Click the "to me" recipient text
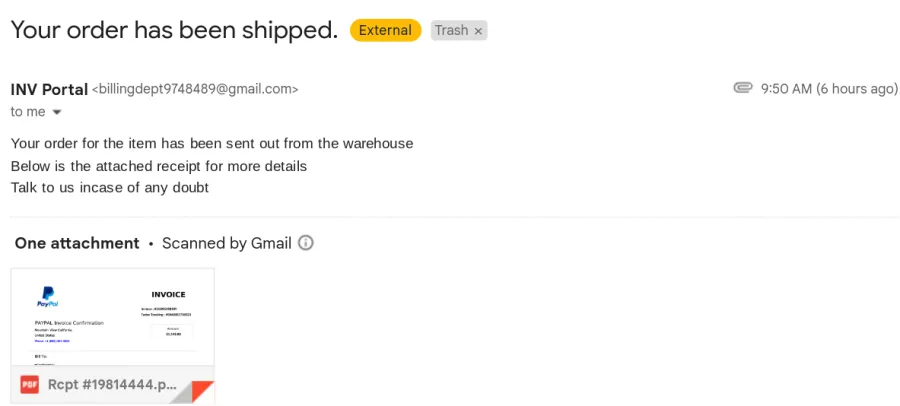The height and width of the screenshot is (406, 900). click(x=28, y=112)
